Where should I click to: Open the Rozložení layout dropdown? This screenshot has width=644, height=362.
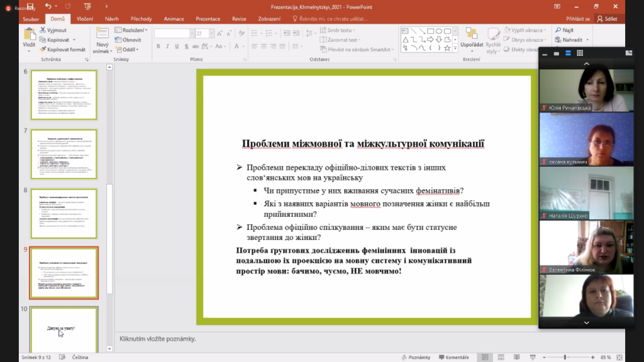click(x=131, y=30)
